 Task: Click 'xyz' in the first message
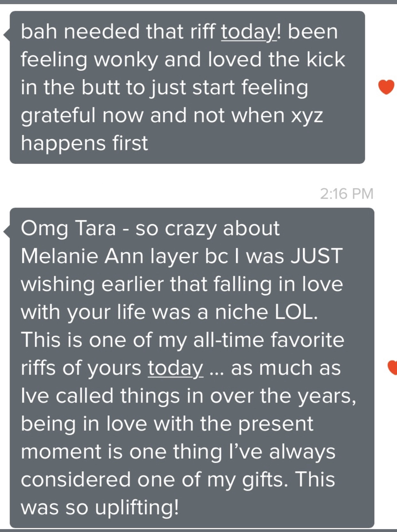(x=307, y=115)
